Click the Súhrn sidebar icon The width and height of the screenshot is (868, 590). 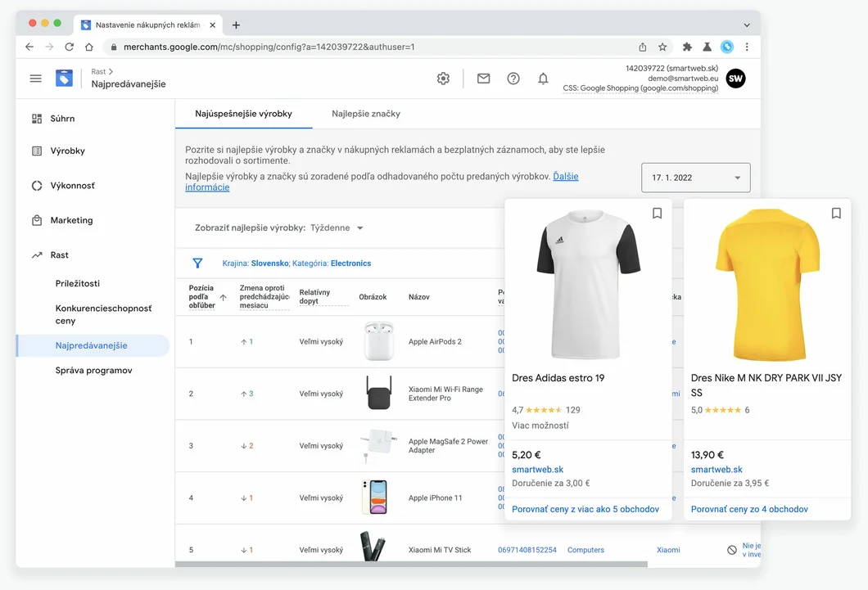point(37,119)
